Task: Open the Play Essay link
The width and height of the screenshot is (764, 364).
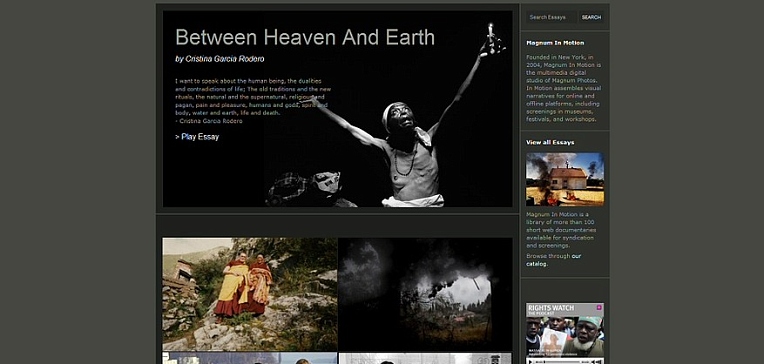Action: 197,137
